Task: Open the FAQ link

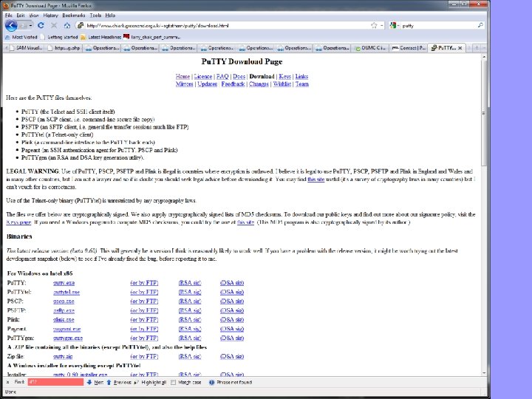Action: [222, 76]
